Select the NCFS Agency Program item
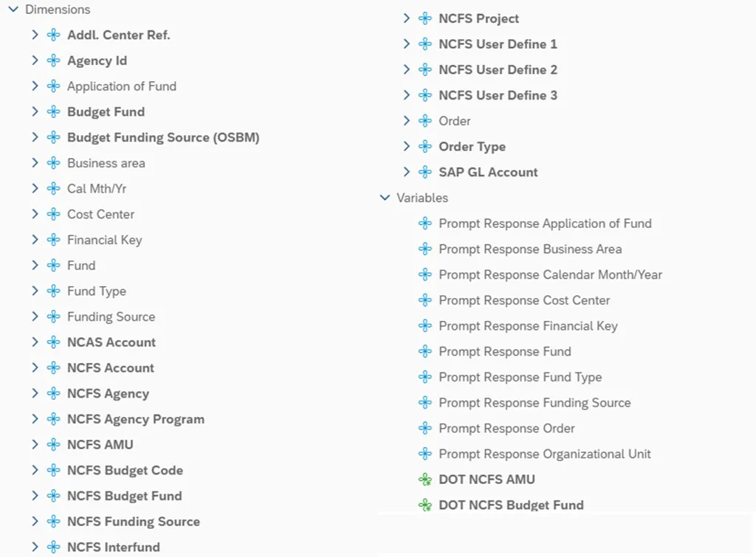 click(136, 419)
